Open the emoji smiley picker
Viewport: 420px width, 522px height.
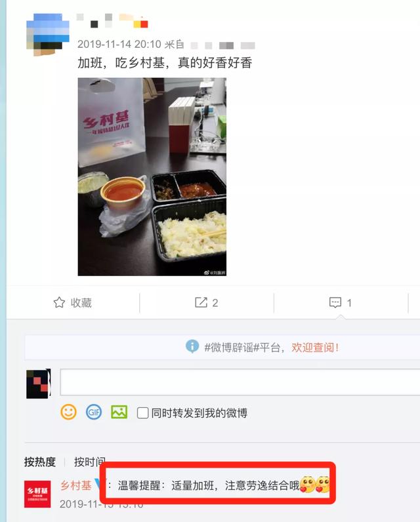(69, 412)
